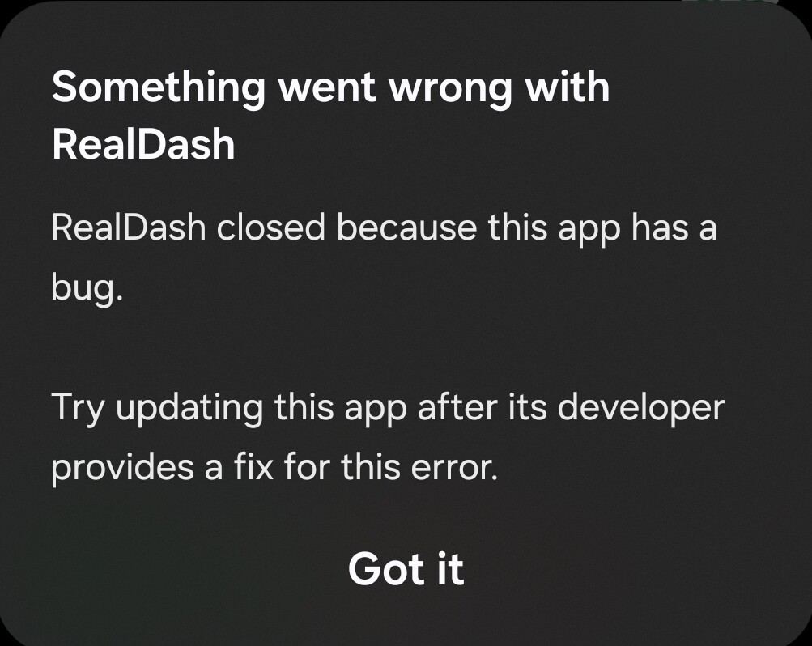Select the word 'after' in the advice

click(x=457, y=407)
